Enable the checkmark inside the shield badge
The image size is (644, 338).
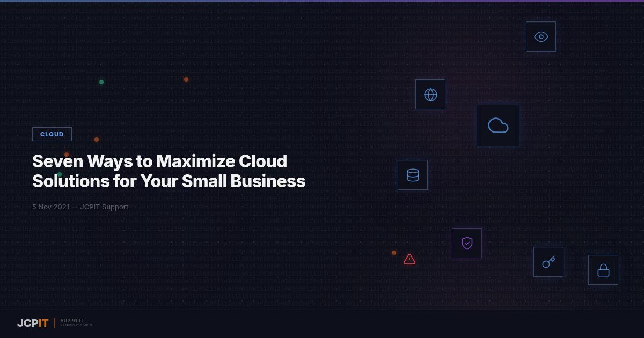coord(466,243)
